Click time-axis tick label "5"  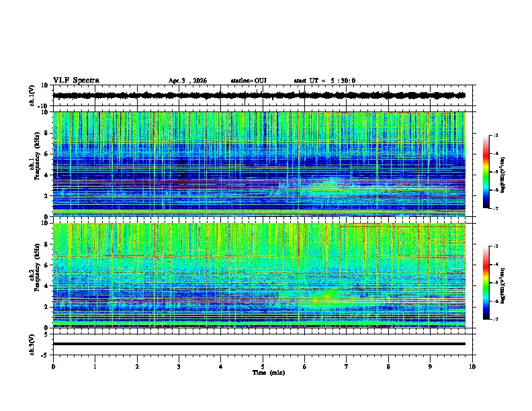coord(263,367)
